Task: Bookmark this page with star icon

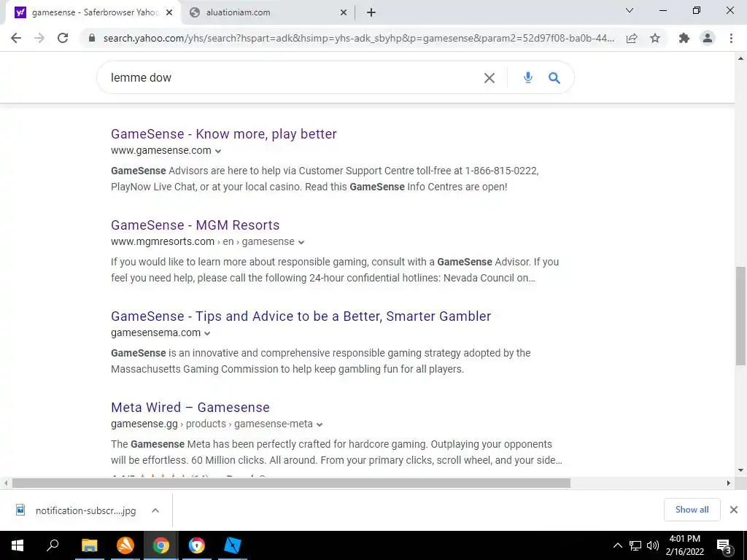Action: (x=655, y=38)
